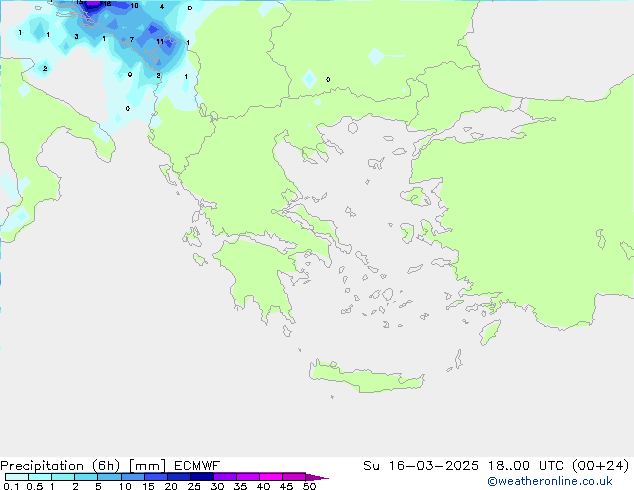The image size is (634, 490).
Task: Click the '4' precipitation value on map
Action: pos(162,6)
